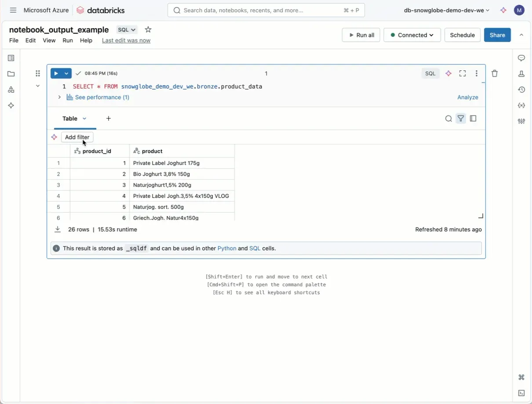Toggle the results filter funnel icon

coord(461,119)
